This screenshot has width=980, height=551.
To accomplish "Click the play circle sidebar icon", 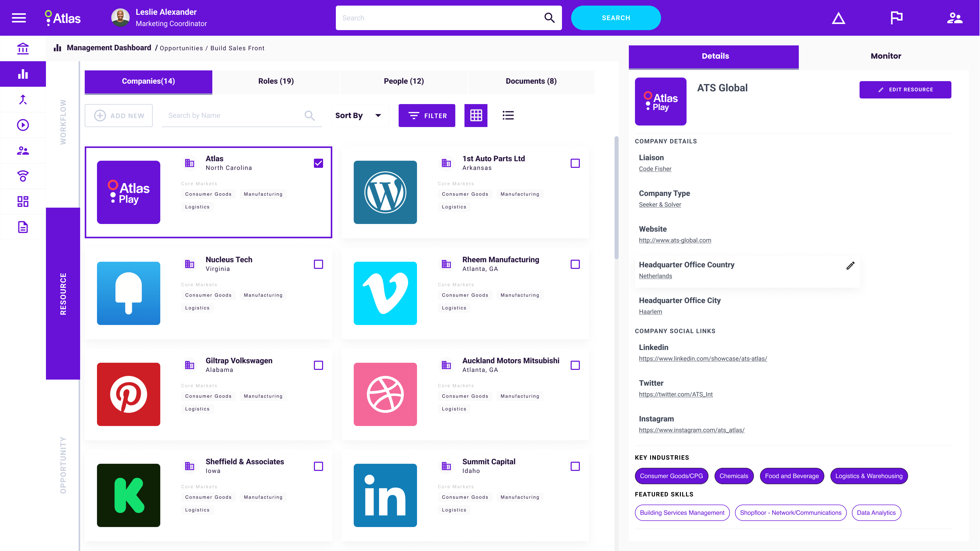I will coord(23,125).
